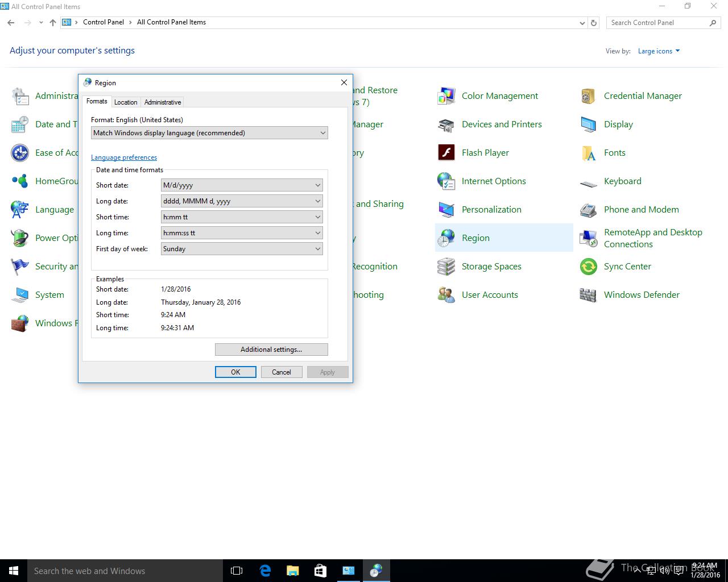Open the User Accounts icon
728x582 pixels.
446,295
